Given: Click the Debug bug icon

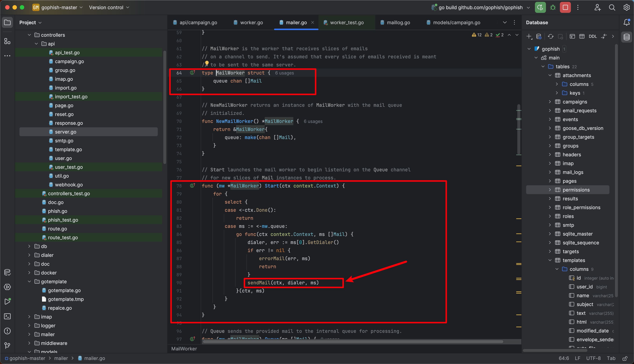Looking at the screenshot, I should (x=553, y=7).
